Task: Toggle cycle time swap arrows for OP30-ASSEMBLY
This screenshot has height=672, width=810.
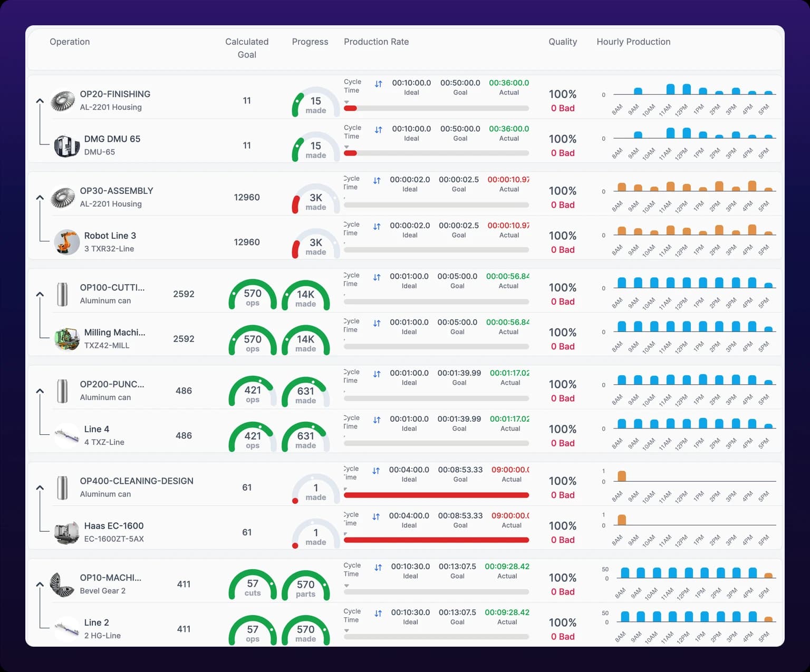Action: [x=377, y=181]
